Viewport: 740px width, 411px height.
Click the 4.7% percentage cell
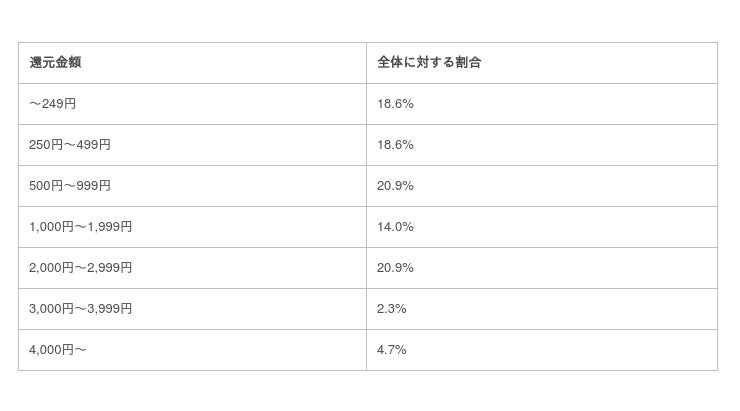coord(392,350)
